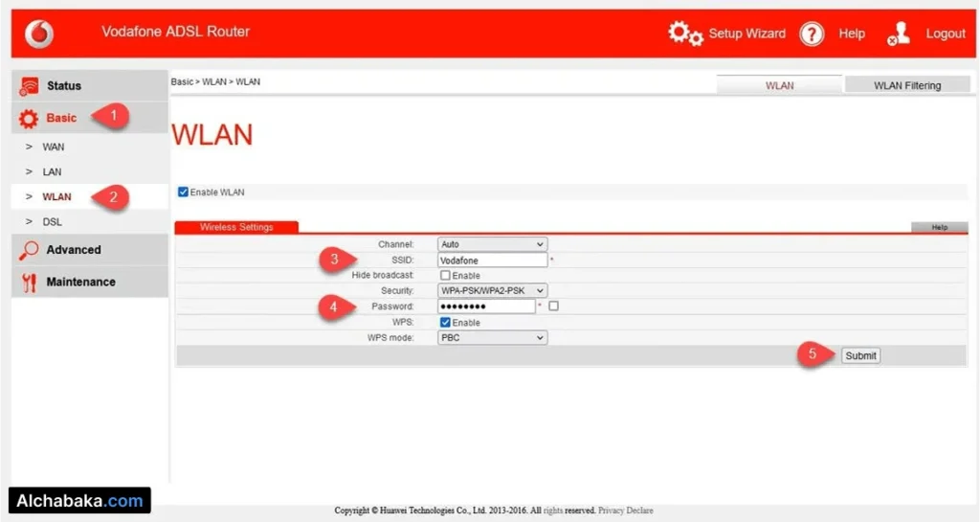Click the Setup Wizard gears icon
Image resolution: width=980 pixels, height=522 pixels.
pyautogui.click(x=685, y=34)
